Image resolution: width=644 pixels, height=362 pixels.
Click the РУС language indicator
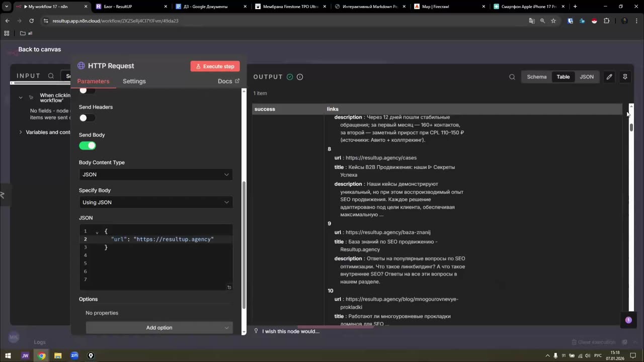[598, 355]
